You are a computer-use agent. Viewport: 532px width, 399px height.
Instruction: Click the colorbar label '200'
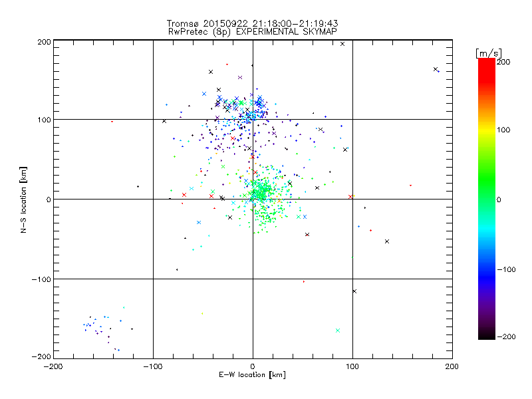click(x=503, y=62)
